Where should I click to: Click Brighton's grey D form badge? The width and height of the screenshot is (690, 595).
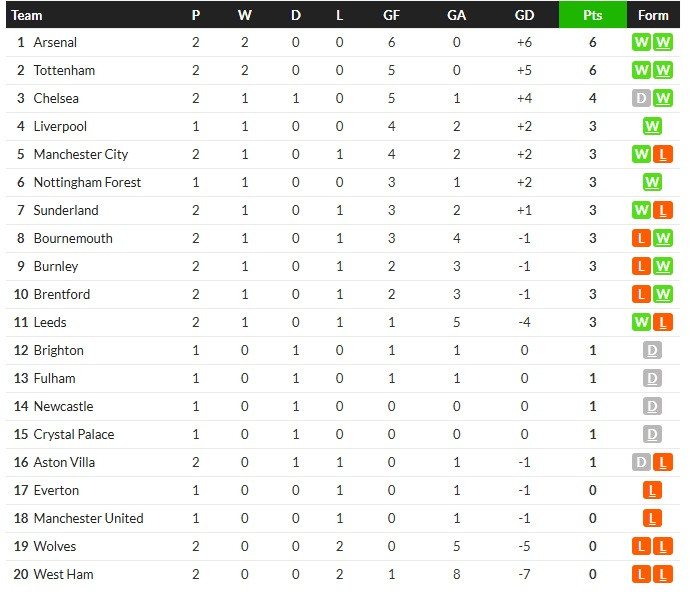coord(652,351)
